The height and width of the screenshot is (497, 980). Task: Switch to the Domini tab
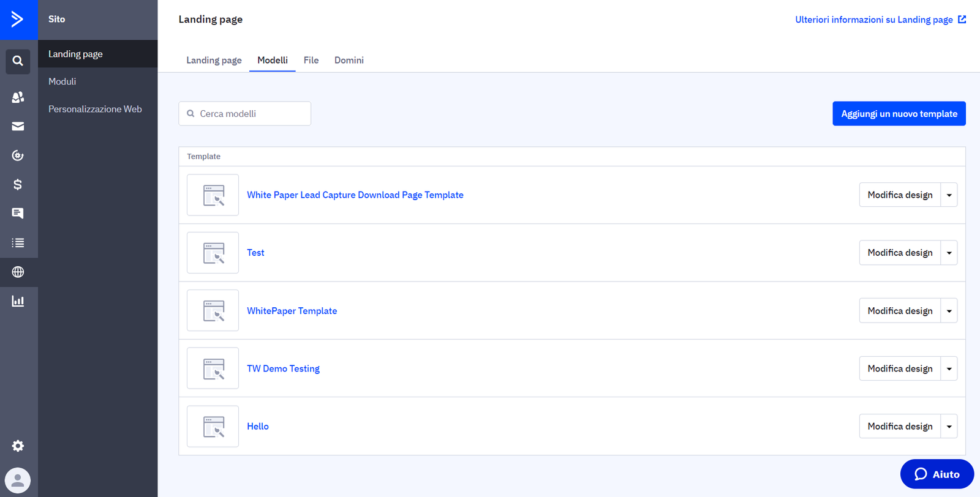(x=349, y=60)
